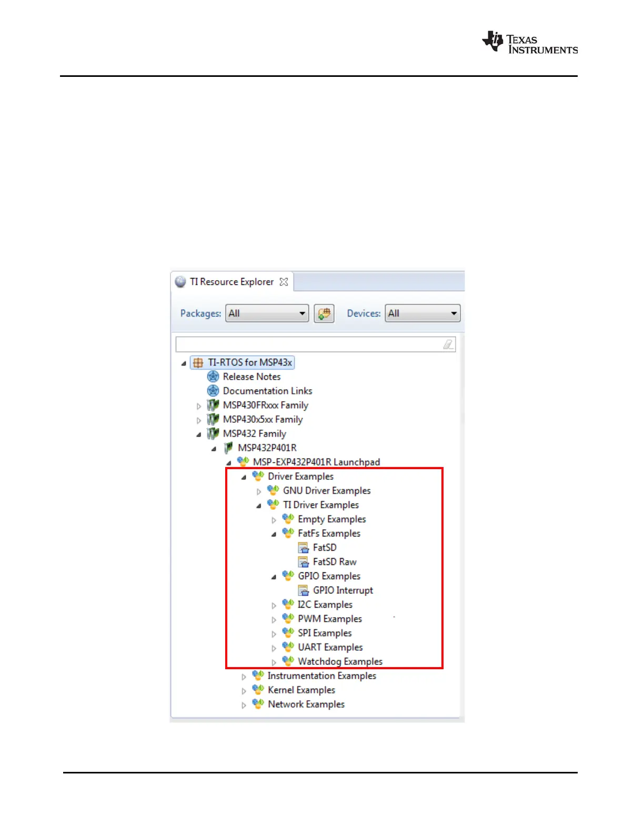The height and width of the screenshot is (834, 644).
Task: Expand the Network Examples node
Action: click(244, 705)
